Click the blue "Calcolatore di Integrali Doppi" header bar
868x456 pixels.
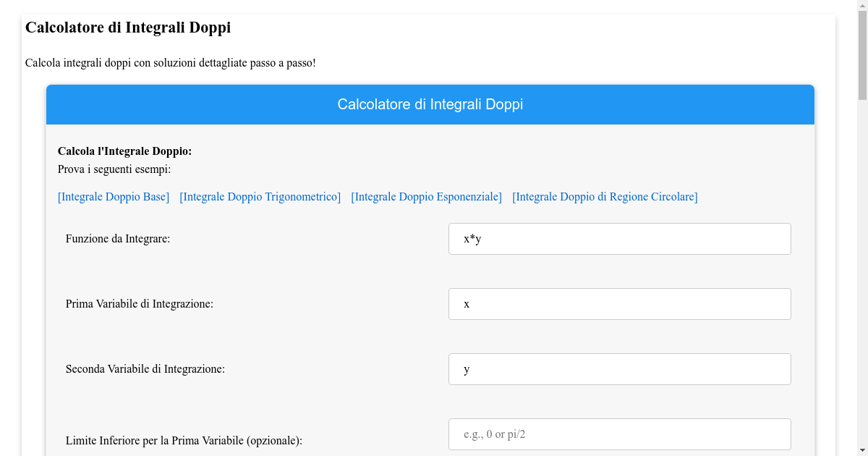click(x=430, y=104)
